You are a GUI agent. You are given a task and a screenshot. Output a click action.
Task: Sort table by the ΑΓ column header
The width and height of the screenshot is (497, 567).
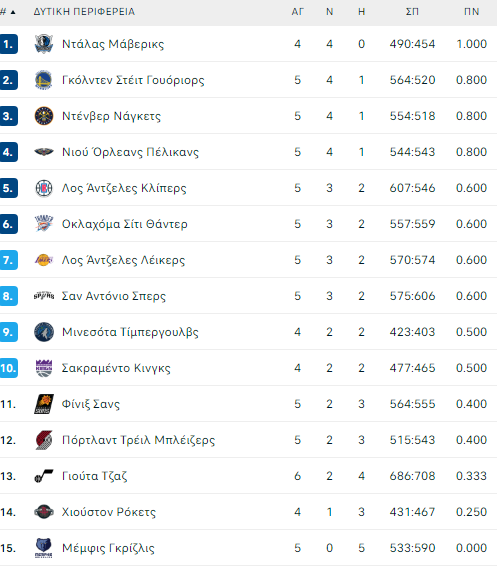click(297, 12)
